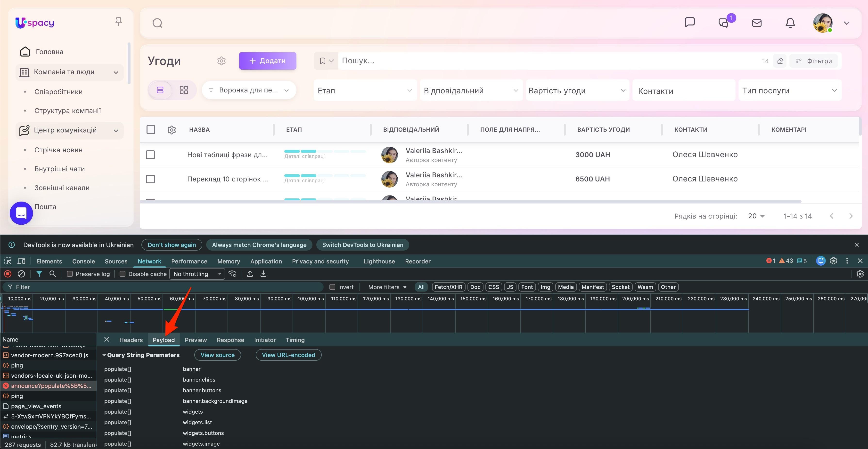Open the mail envelope icon in header
The image size is (868, 449).
pos(756,23)
